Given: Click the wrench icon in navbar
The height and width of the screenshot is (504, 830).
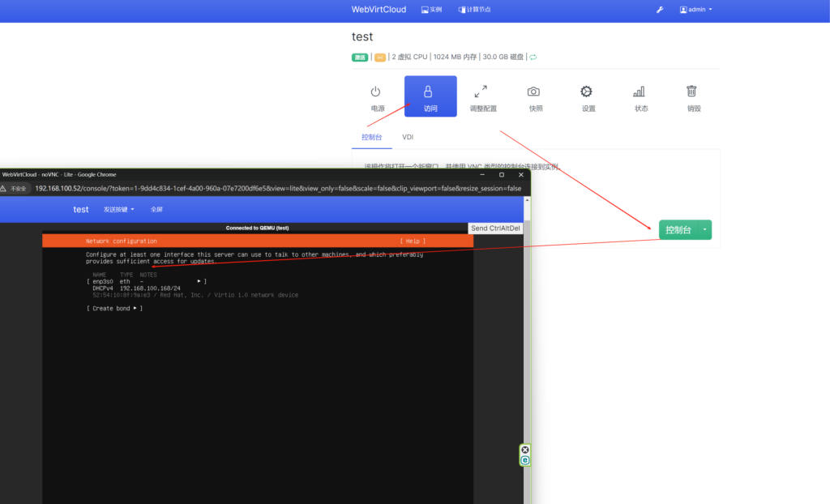Looking at the screenshot, I should (660, 10).
